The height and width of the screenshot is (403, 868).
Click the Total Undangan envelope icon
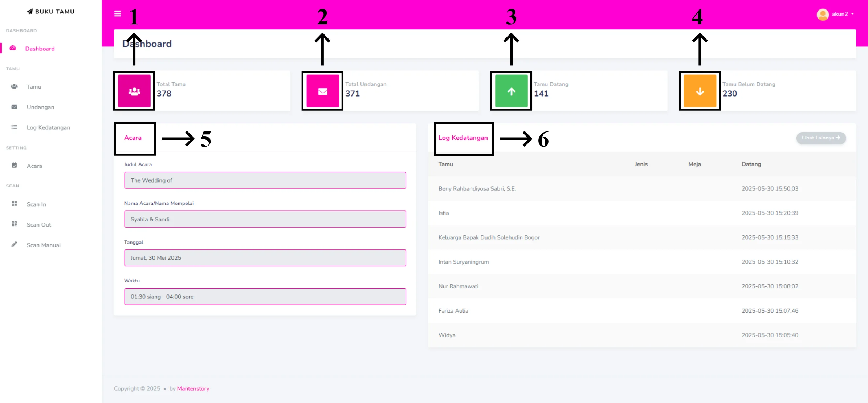[323, 91]
